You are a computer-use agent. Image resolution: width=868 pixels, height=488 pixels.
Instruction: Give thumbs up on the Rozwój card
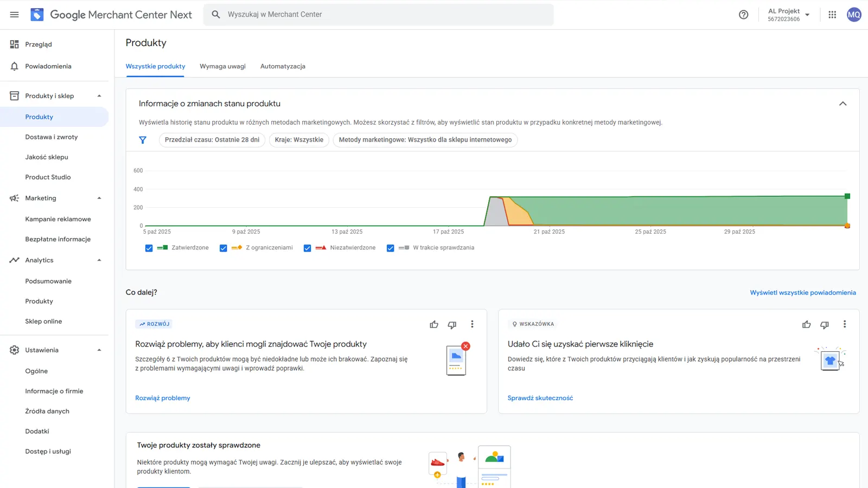[434, 324]
